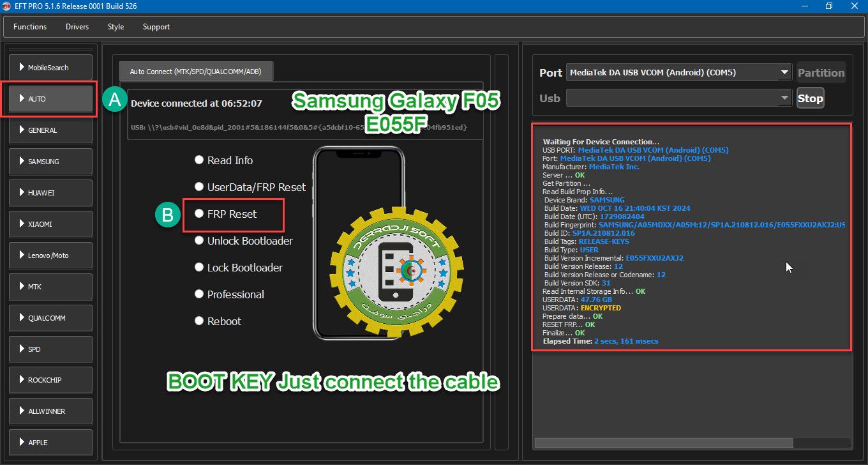Open the empty Usb dropdown
This screenshot has width=868, height=465.
[x=678, y=98]
